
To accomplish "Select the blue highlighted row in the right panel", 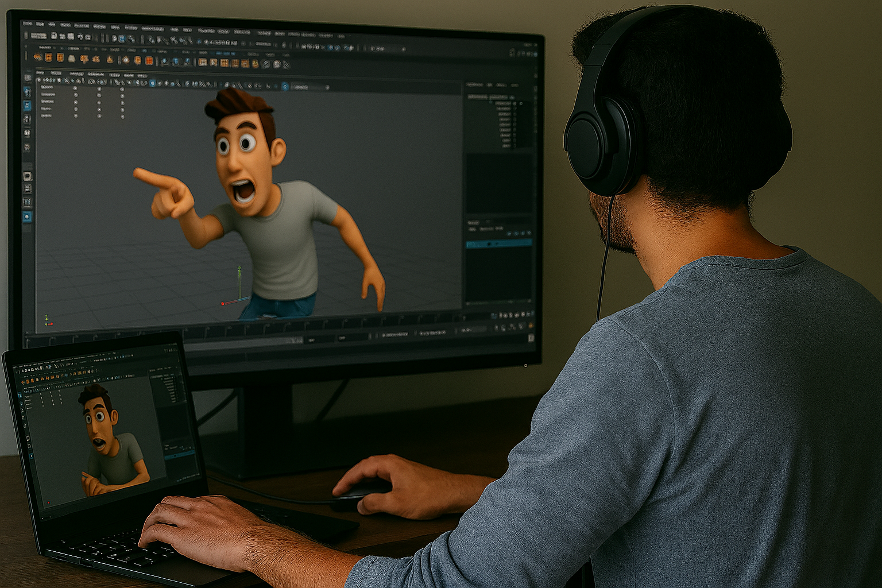I will (498, 244).
